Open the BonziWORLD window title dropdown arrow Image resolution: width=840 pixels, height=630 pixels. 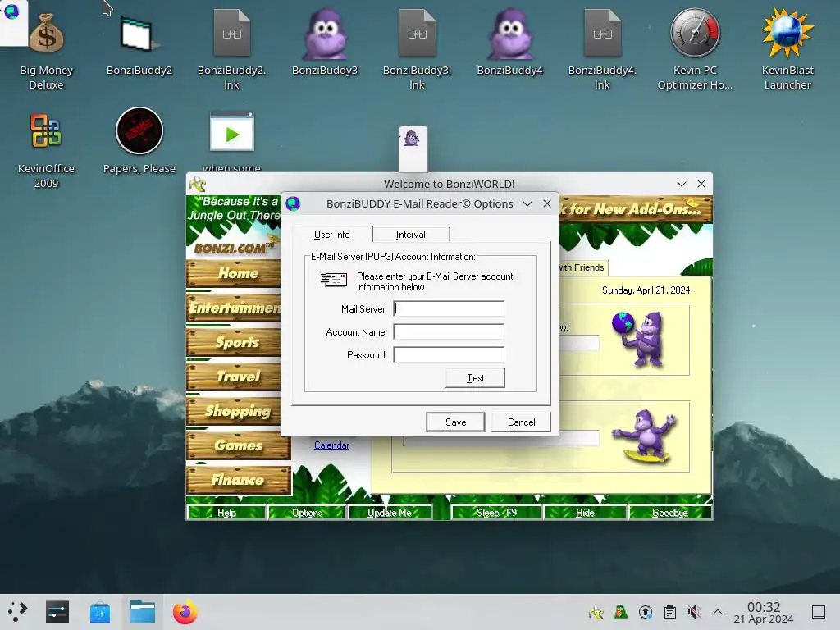[682, 184]
